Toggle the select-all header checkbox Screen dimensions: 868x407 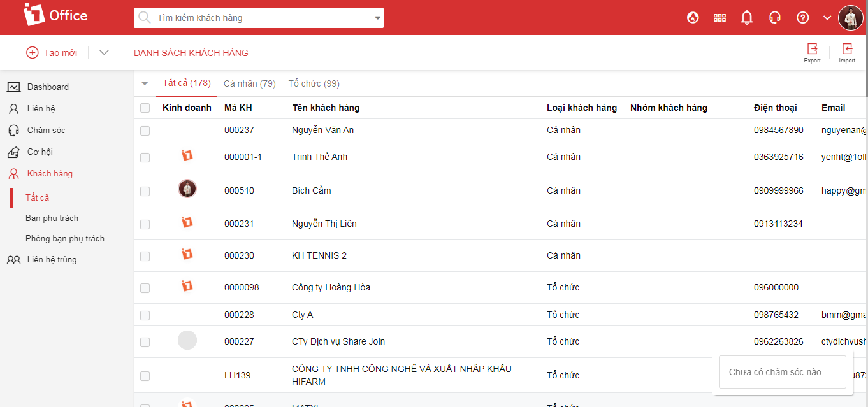(x=145, y=108)
